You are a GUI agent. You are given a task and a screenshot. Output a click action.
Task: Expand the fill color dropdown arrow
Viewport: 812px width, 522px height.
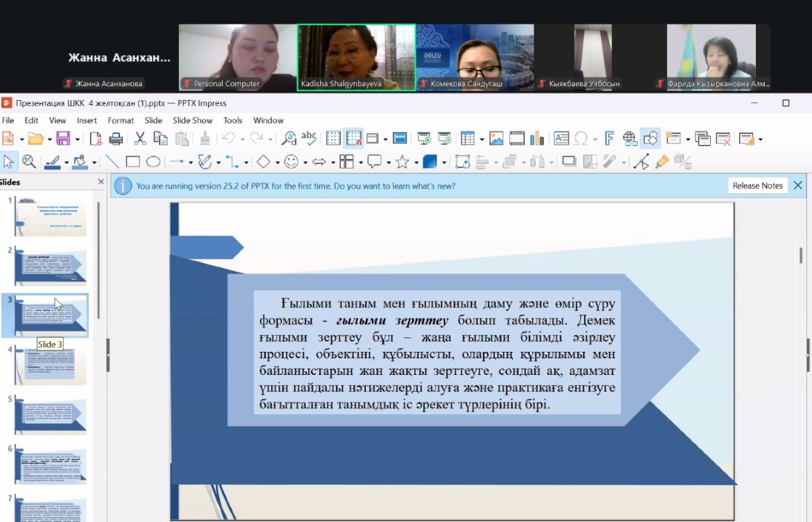click(x=94, y=162)
